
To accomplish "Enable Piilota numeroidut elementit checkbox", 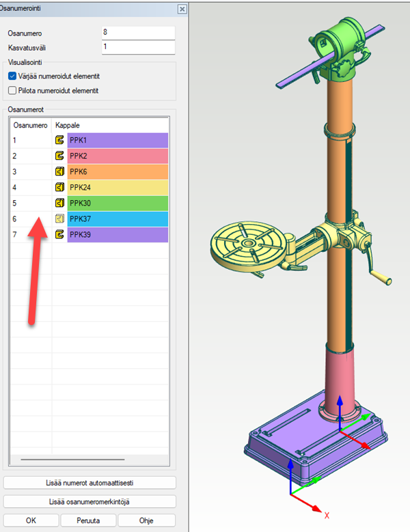I will 12,90.
